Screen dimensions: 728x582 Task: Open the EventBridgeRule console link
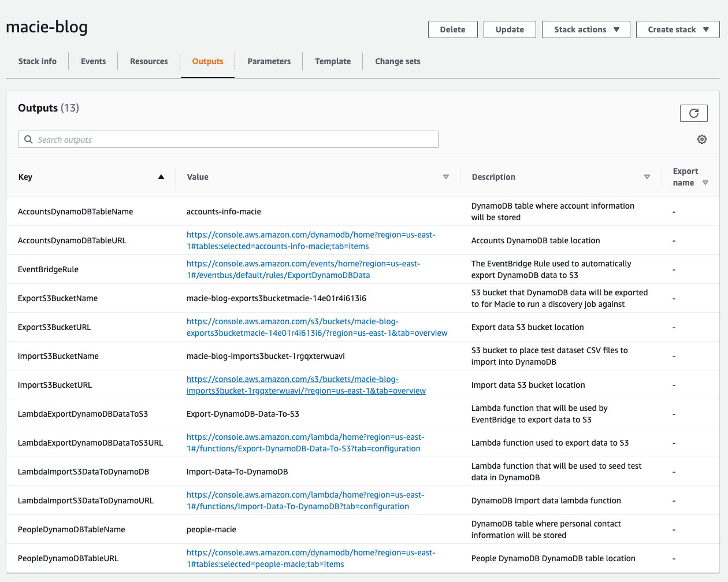[303, 269]
